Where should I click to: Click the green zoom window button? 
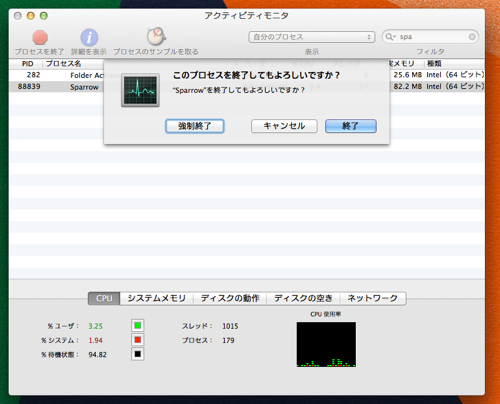[x=44, y=16]
